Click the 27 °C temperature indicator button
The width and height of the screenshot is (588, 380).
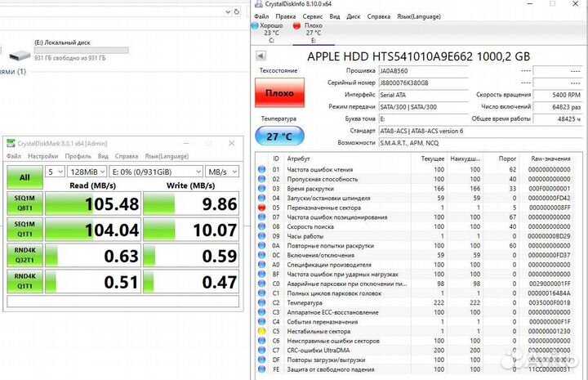[x=280, y=136]
